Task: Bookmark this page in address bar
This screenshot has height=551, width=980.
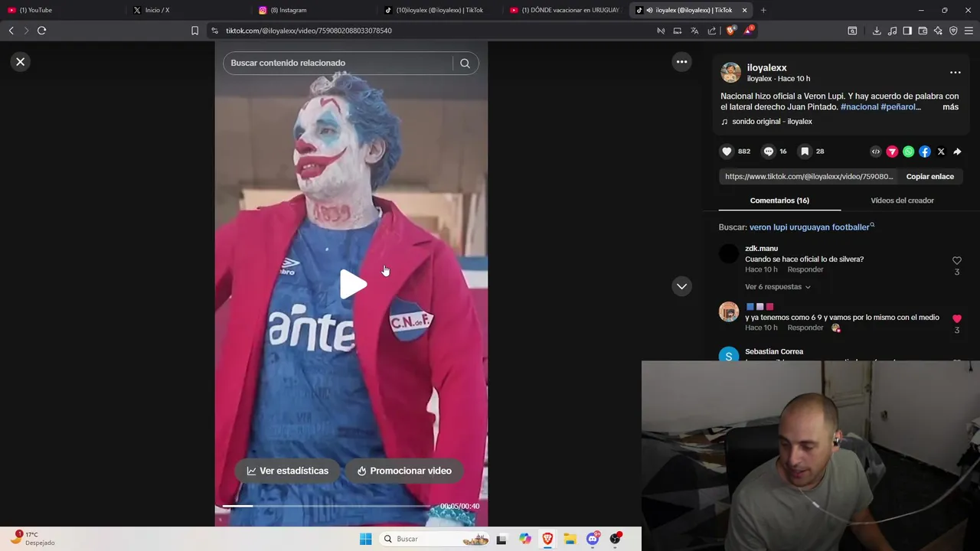Action: tap(194, 31)
